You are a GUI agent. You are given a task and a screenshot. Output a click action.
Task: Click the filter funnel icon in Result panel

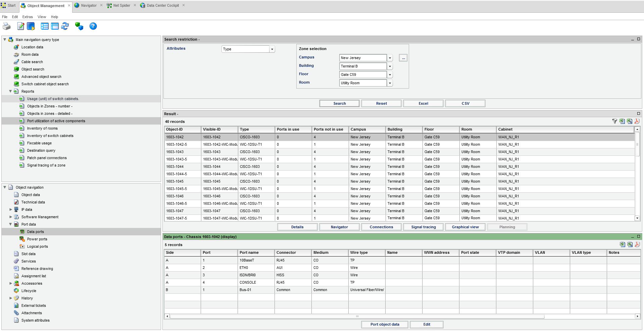click(x=614, y=121)
